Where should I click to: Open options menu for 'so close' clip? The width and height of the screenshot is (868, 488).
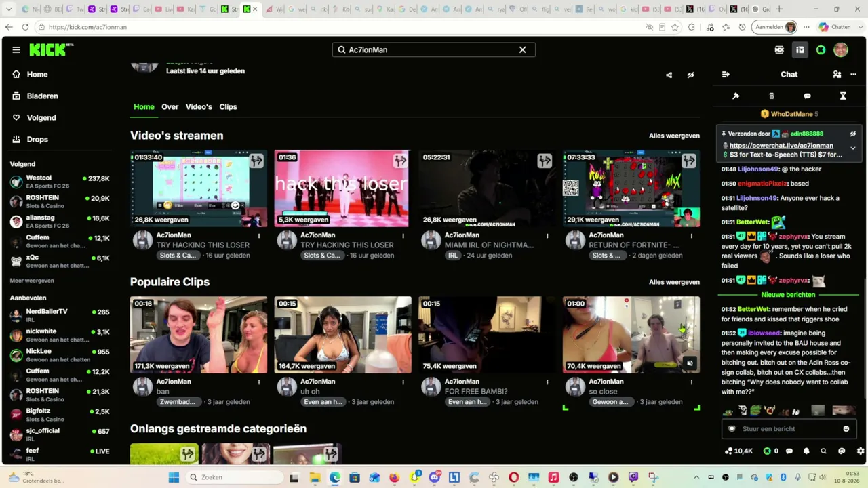click(x=692, y=382)
